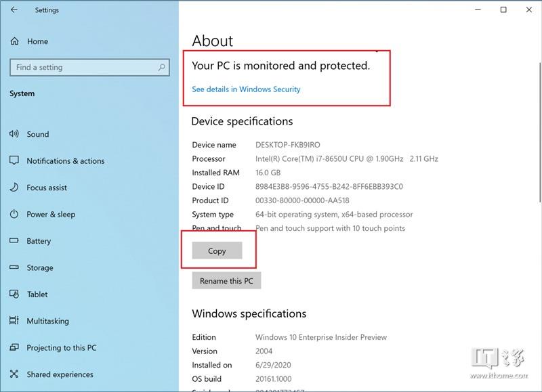Open Multitasking settings
The height and width of the screenshot is (392, 542).
[47, 321]
